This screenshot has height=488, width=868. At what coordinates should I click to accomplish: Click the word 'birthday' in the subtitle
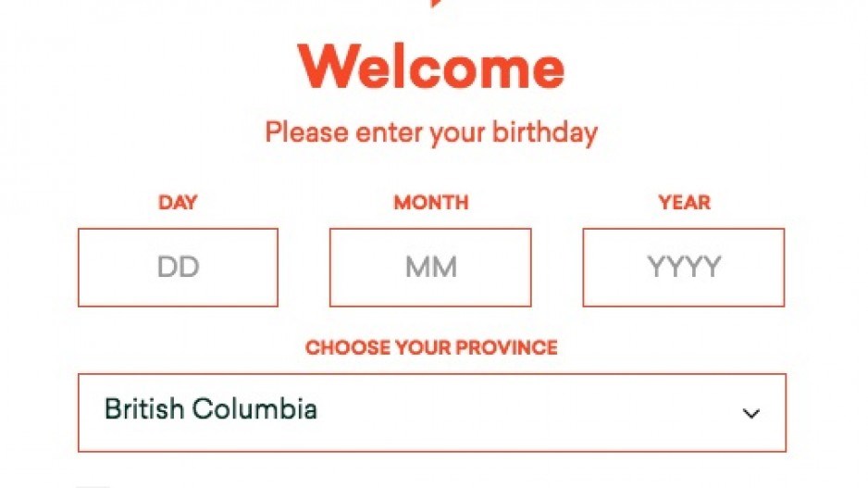545,133
